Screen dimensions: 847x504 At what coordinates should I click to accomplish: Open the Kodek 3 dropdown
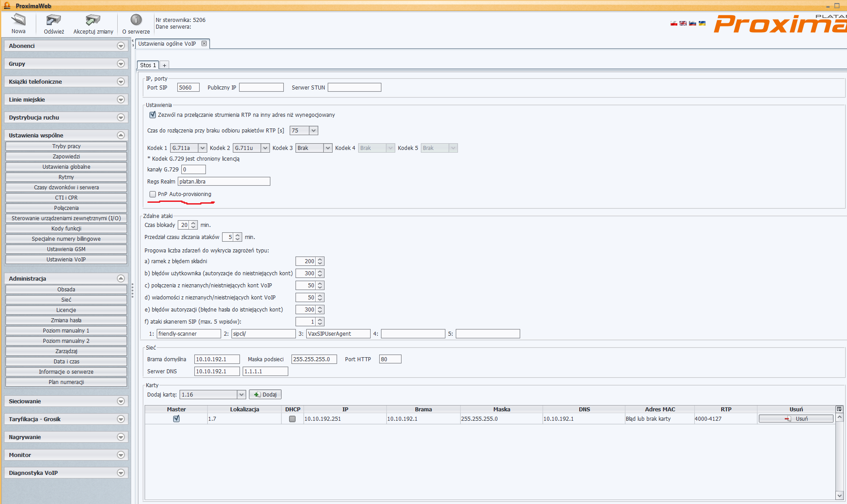coord(328,148)
